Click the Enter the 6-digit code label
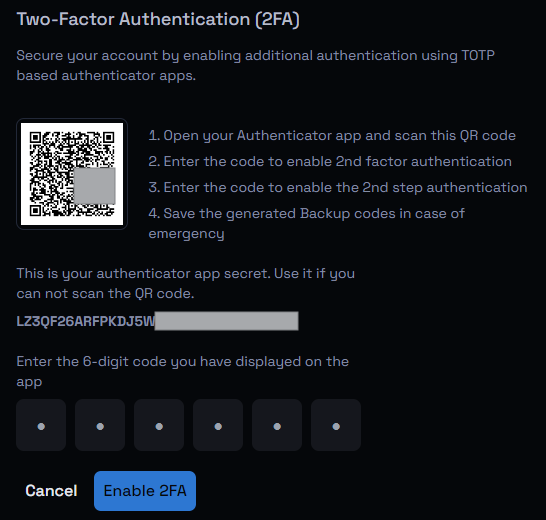The width and height of the screenshot is (546, 520). 182,371
